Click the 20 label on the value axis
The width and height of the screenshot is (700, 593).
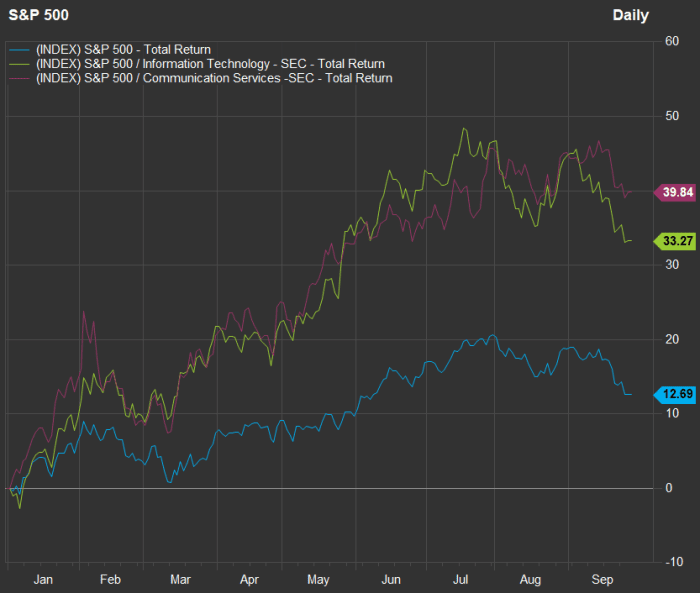671,339
